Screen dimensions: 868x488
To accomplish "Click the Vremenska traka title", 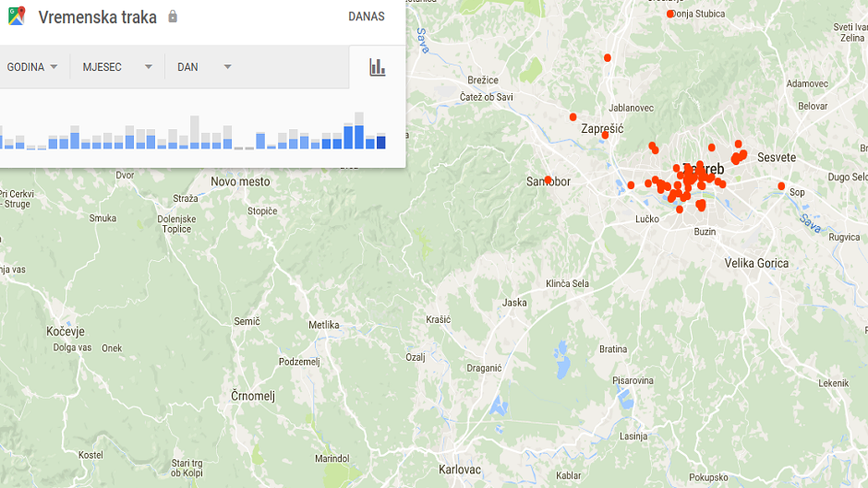I will coord(97,17).
